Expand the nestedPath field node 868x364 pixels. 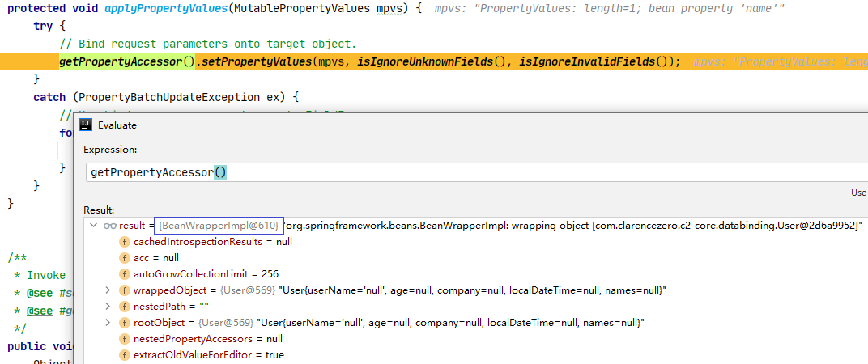pyautogui.click(x=108, y=306)
